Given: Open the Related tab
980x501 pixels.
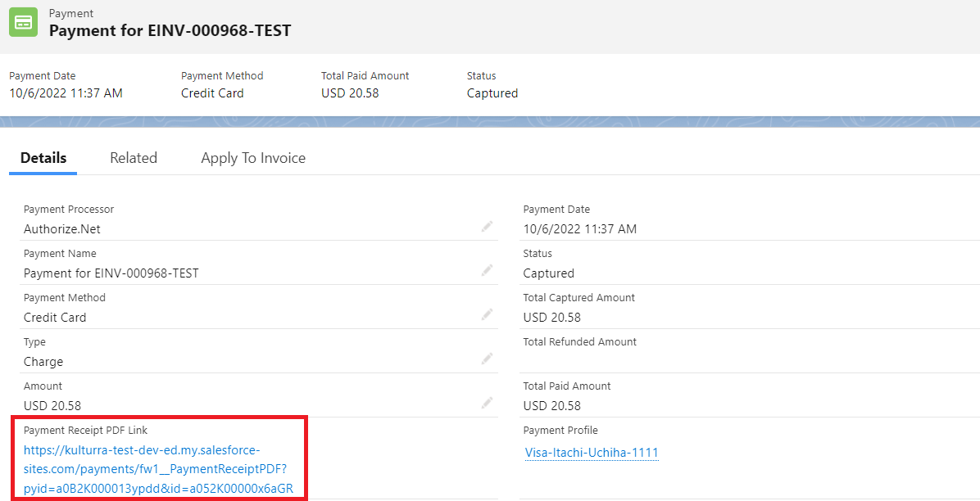Looking at the screenshot, I should tap(134, 158).
